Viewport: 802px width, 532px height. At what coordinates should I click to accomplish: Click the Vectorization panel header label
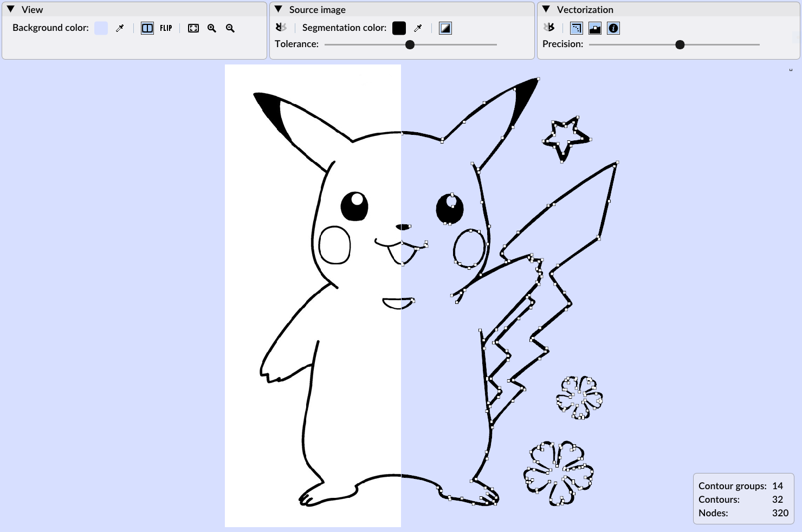point(585,9)
